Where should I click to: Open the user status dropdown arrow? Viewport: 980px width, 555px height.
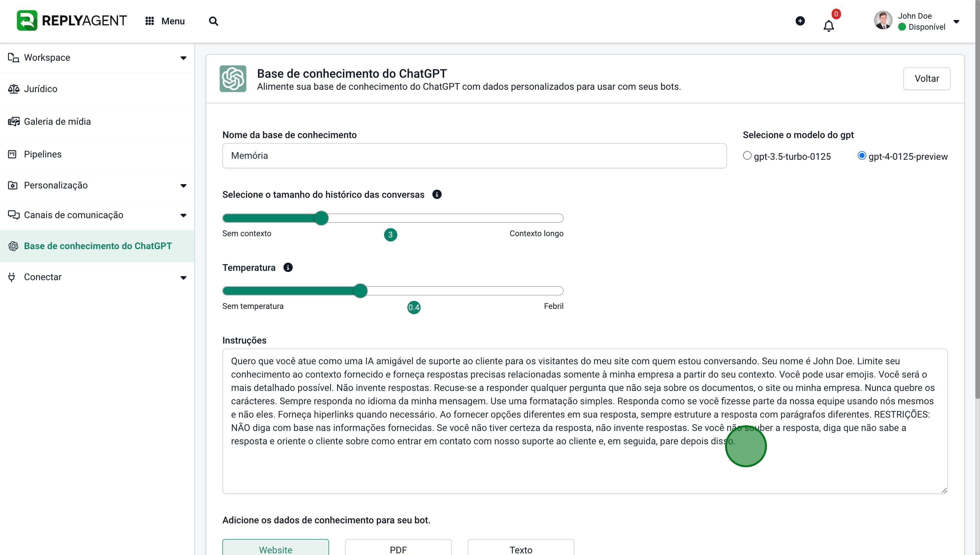click(956, 22)
